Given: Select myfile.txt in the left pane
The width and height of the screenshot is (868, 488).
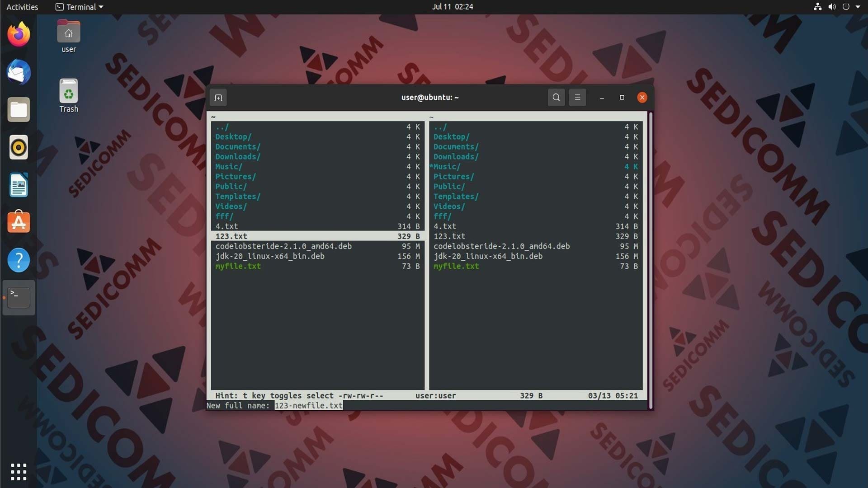Looking at the screenshot, I should [x=317, y=266].
